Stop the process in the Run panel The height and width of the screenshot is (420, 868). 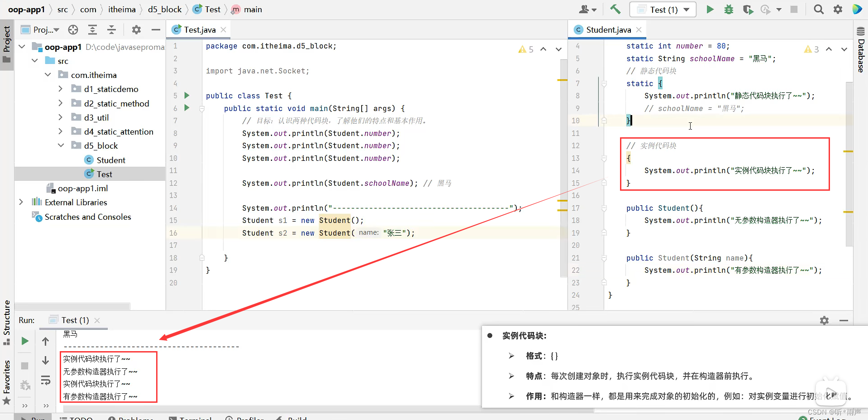pos(25,365)
